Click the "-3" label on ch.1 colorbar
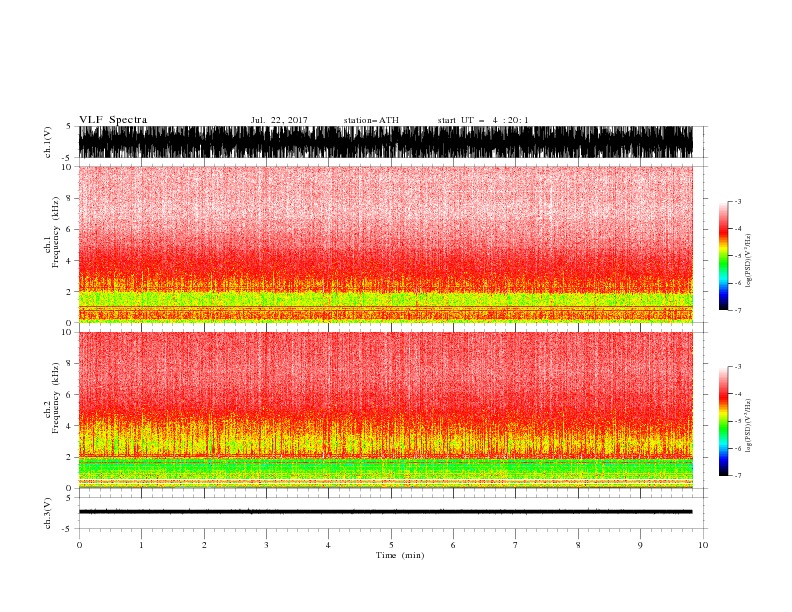This screenshot has width=792, height=612. click(738, 201)
